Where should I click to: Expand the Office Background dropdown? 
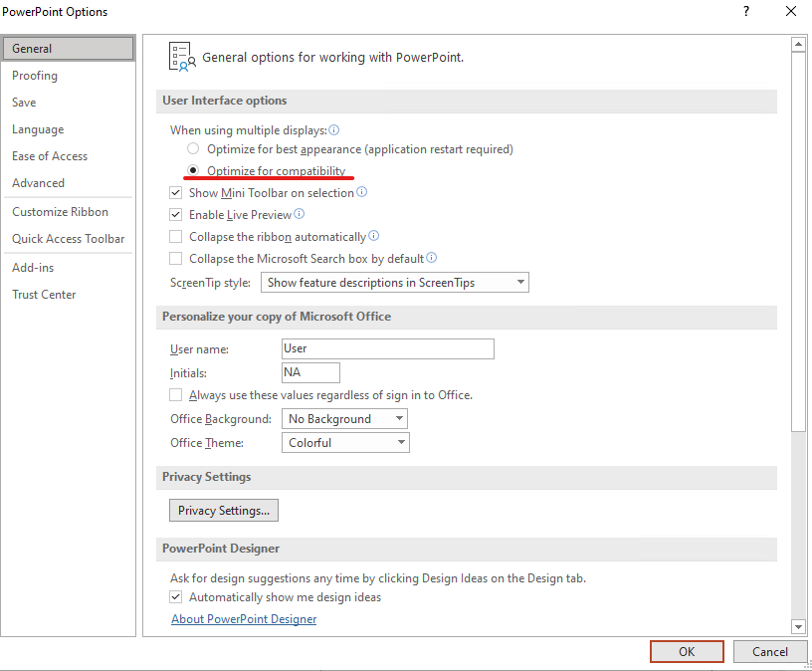pyautogui.click(x=344, y=419)
